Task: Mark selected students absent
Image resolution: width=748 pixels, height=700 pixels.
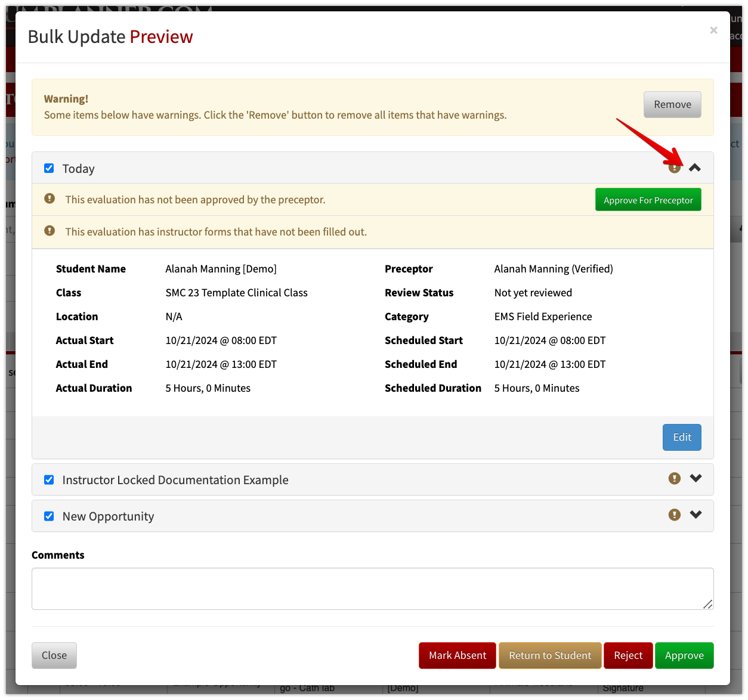Action: (458, 655)
